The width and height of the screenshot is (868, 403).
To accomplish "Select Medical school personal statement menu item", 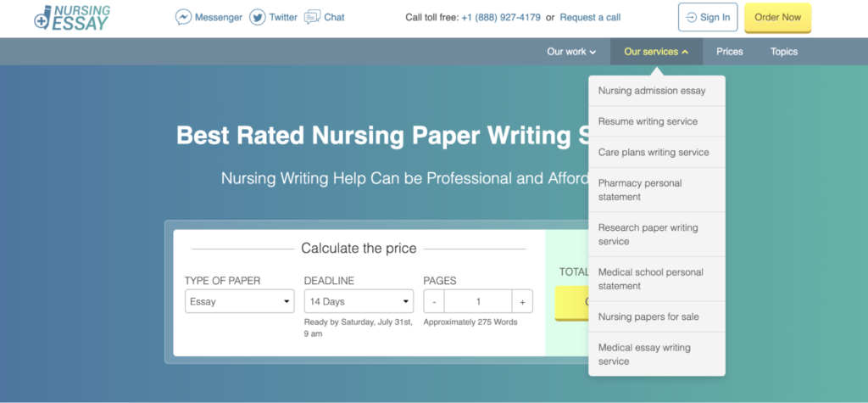I will pos(657,279).
